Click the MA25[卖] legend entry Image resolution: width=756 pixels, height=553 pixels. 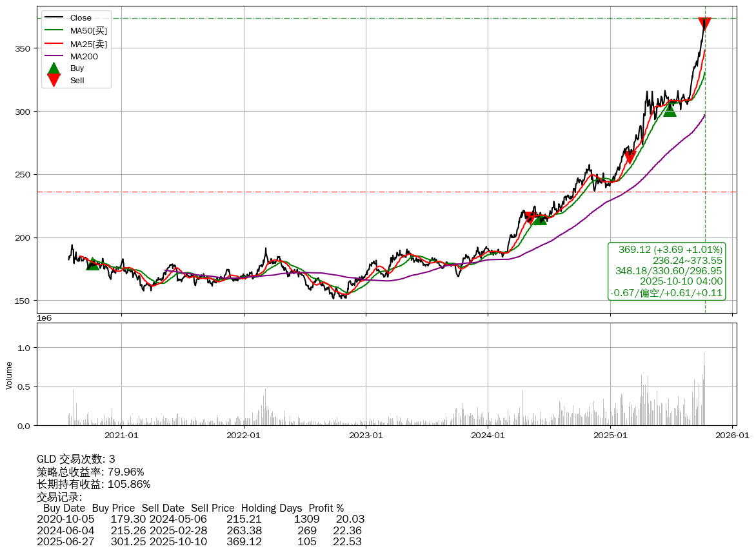pos(88,44)
